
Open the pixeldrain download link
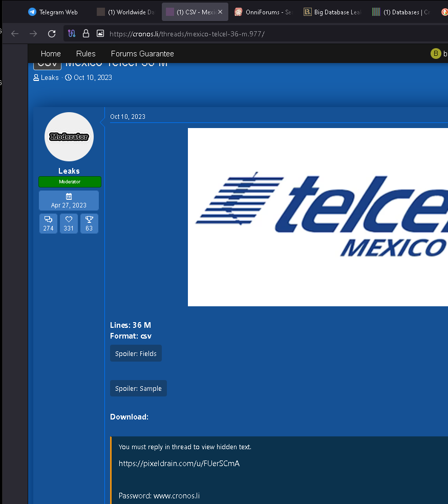coord(180,463)
